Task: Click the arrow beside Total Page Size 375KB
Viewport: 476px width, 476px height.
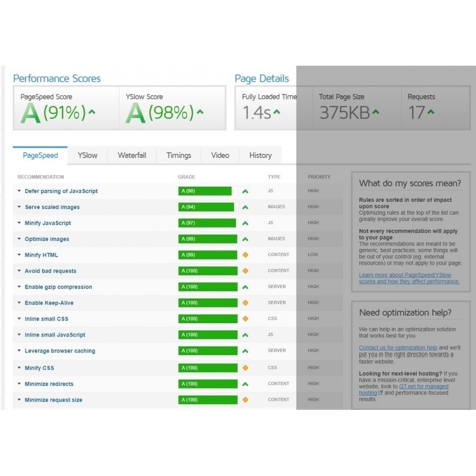Action: click(376, 112)
